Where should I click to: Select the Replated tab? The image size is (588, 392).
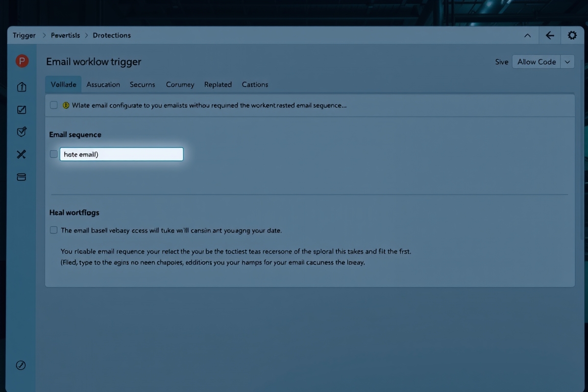click(218, 84)
